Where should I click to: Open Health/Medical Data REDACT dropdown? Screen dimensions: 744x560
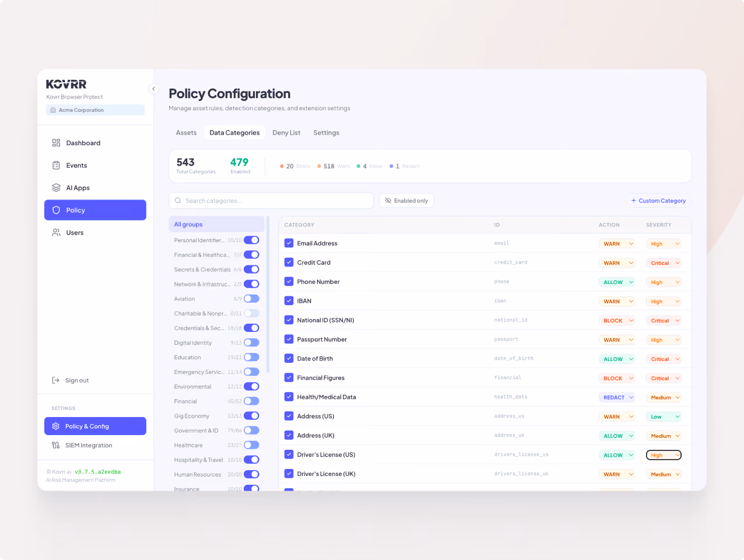[x=617, y=397]
